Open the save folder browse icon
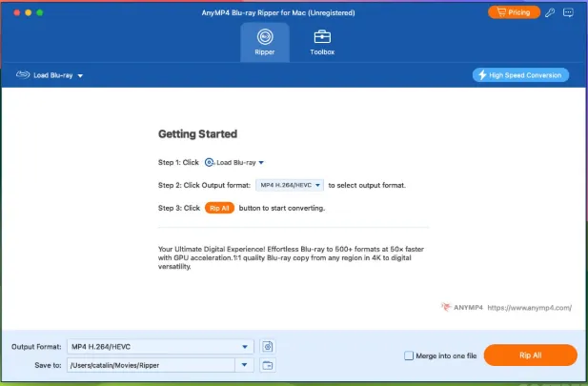The image size is (588, 386). [268, 365]
